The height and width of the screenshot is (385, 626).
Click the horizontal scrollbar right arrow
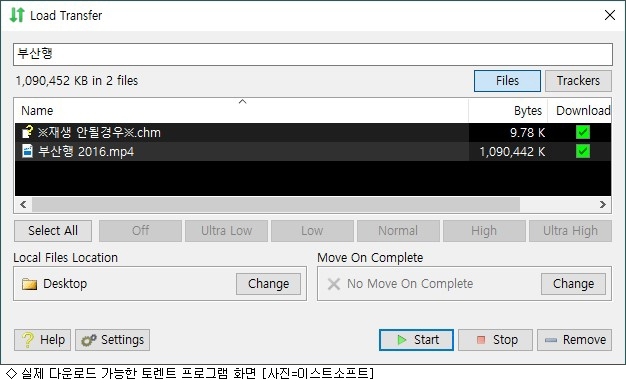tap(603, 204)
